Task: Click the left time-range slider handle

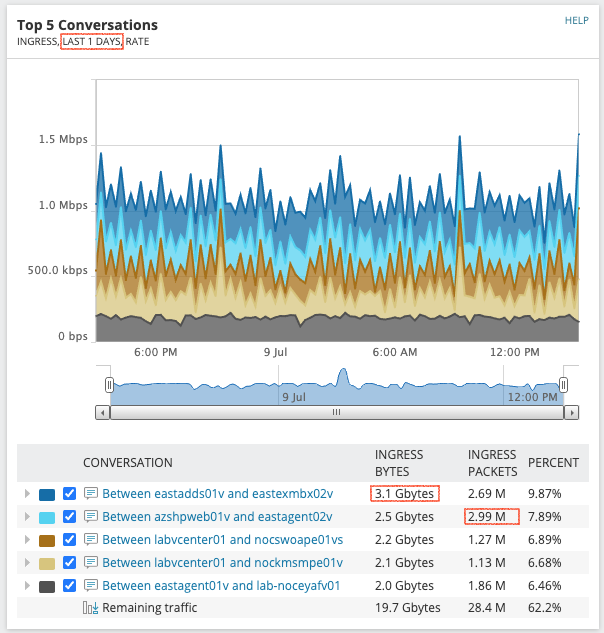Action: [109, 385]
